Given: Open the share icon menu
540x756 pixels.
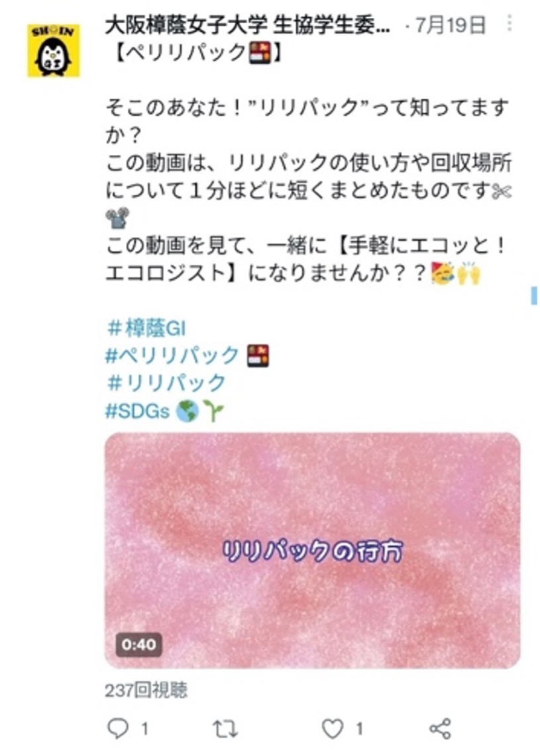Looking at the screenshot, I should (440, 728).
